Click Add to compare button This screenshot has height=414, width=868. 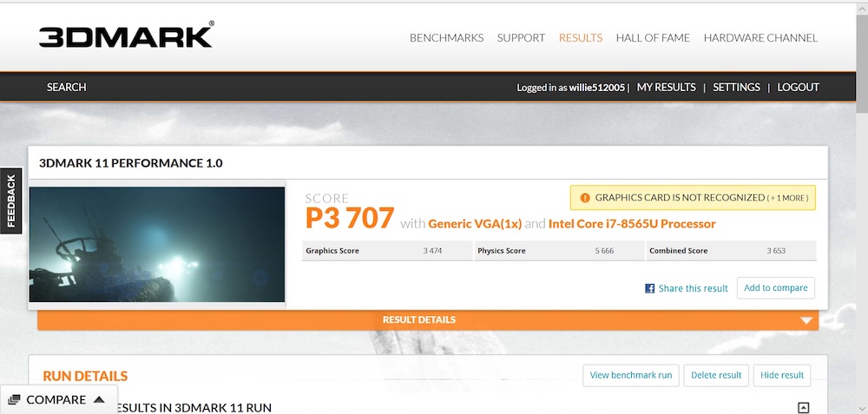click(x=775, y=288)
